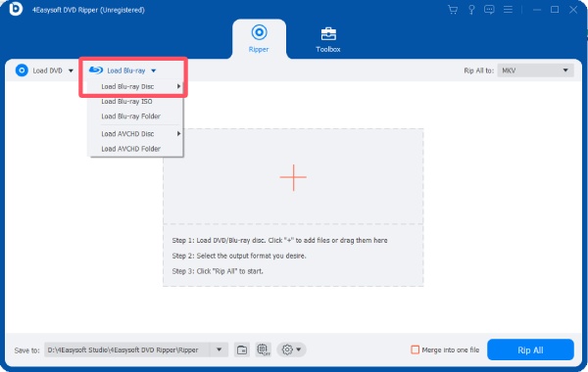Open the shopping cart purchase icon
The width and height of the screenshot is (588, 372).
(453, 10)
